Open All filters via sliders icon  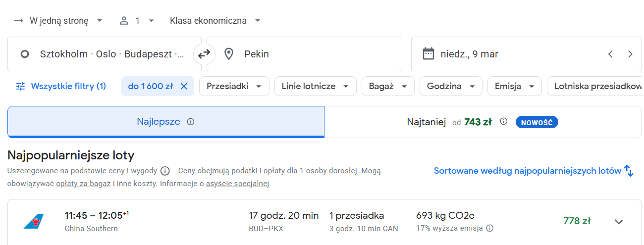20,86
